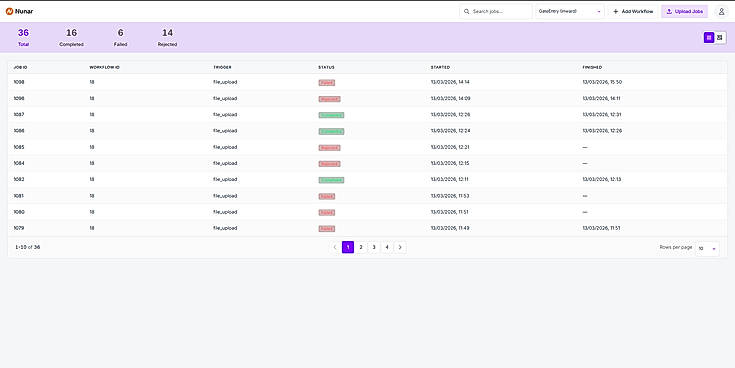Click Failed badge of job started 11:53
This screenshot has width=735, height=368.
327,196
